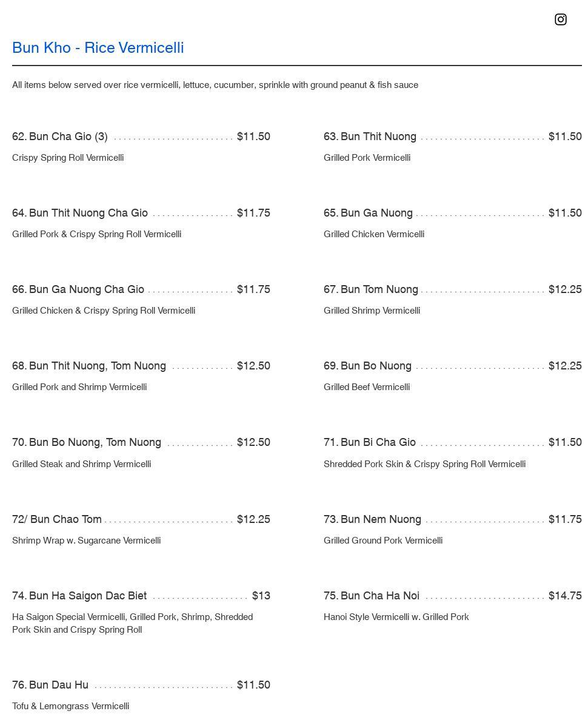Screen dimensions: 585x728
Task: Click the Bun Kho - Rice Vermicelli heading
Action: pyautogui.click(x=98, y=48)
